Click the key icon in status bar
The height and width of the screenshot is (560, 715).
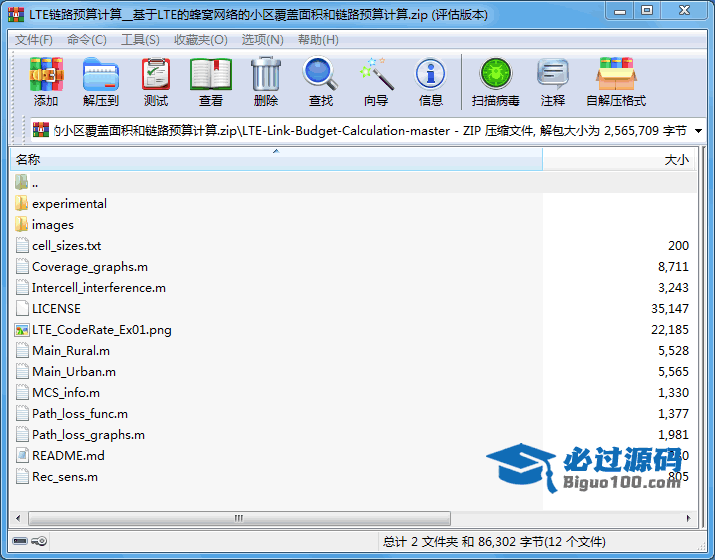pos(39,541)
